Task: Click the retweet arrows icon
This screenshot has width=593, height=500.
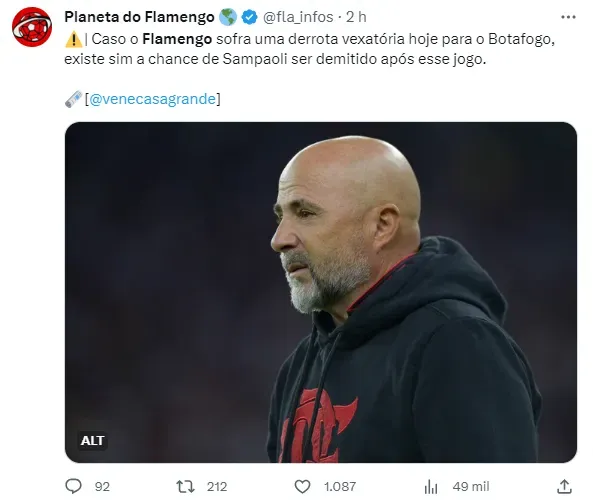Action: point(185,486)
